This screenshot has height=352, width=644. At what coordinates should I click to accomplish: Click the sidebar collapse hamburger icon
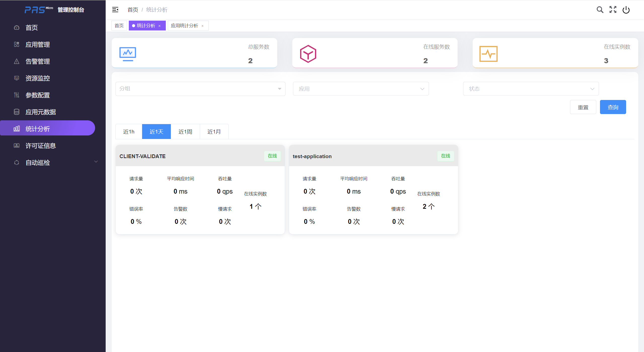point(115,10)
